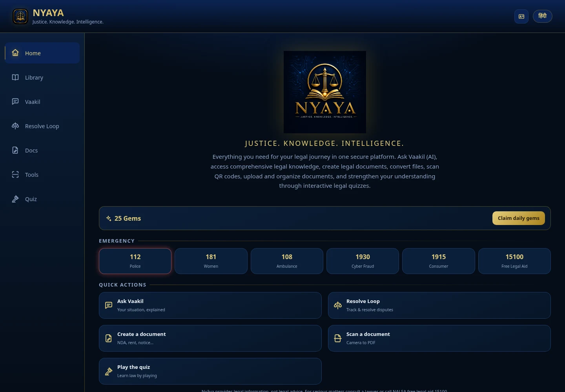This screenshot has height=392, width=565.
Task: Click the Vaakil chat icon in sidebar
Action: 15,102
